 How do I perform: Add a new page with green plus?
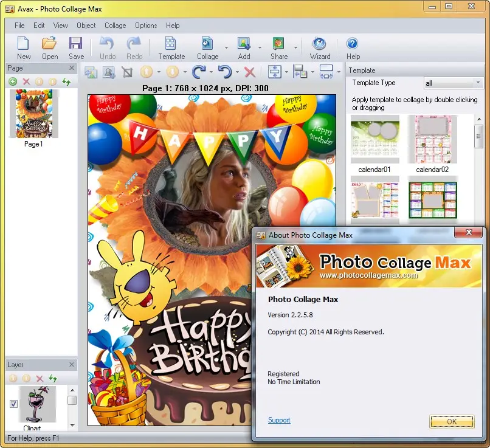point(13,82)
